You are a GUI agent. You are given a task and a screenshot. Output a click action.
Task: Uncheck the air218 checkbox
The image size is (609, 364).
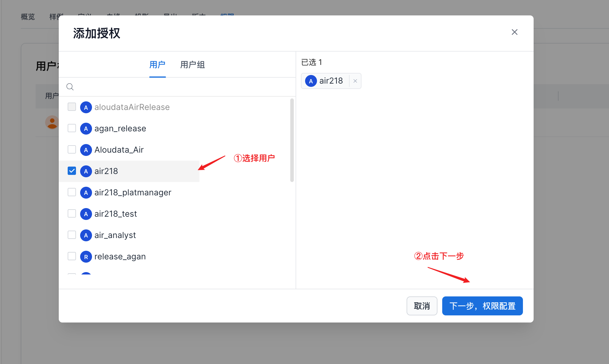[72, 171]
